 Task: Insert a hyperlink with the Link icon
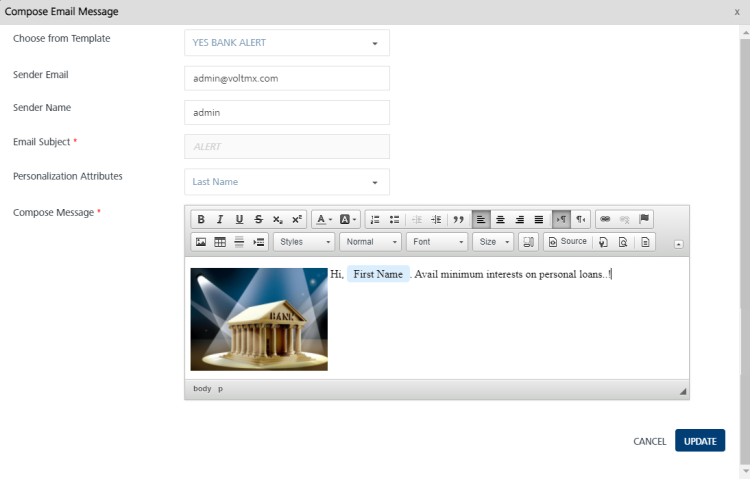605,219
